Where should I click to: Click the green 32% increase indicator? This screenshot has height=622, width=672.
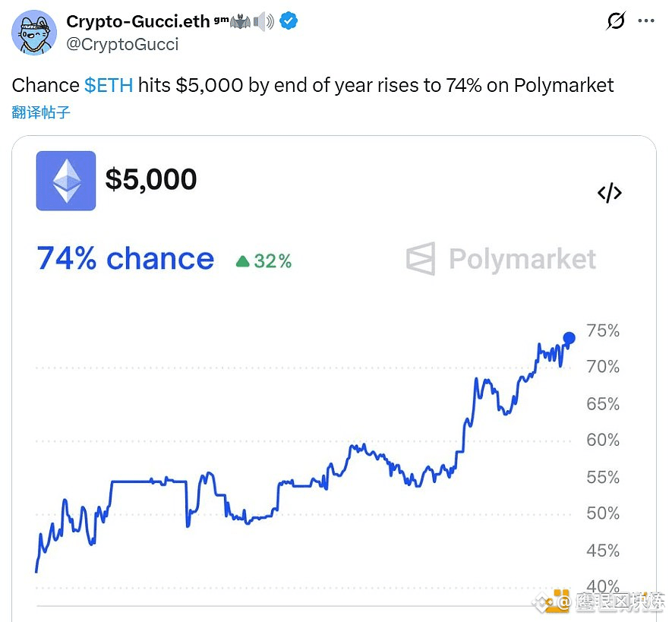click(263, 260)
